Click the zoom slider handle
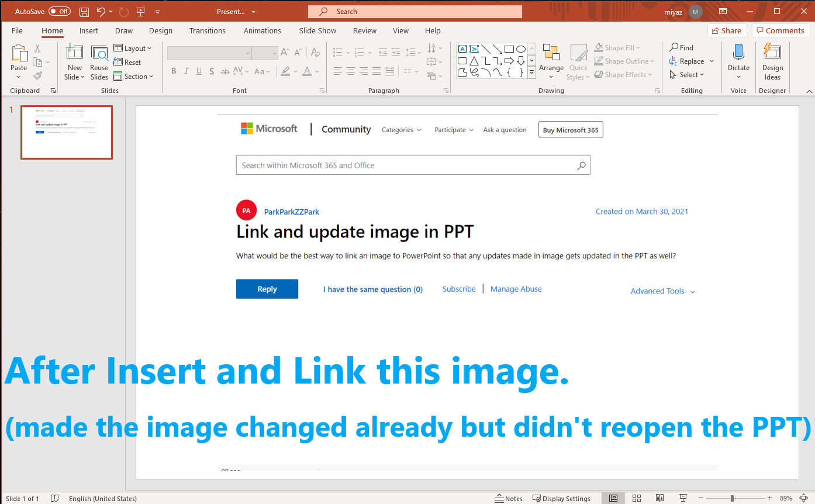Image resolution: width=815 pixels, height=504 pixels. [732, 498]
